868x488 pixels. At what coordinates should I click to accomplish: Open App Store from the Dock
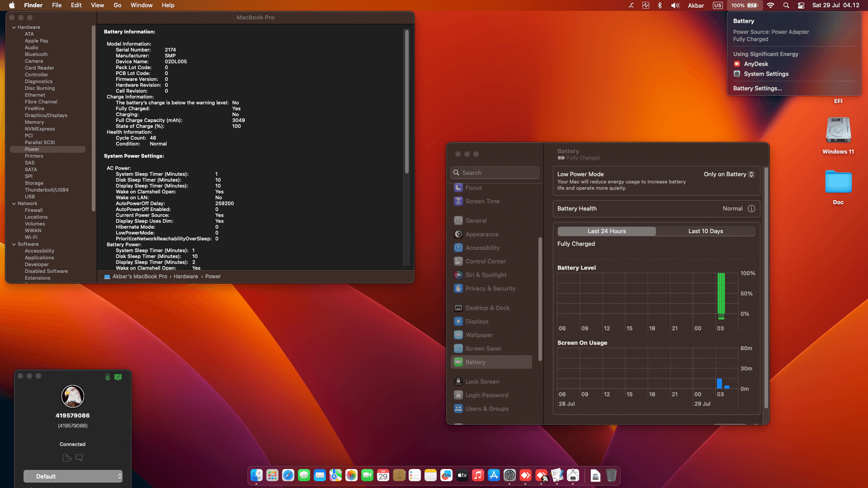[494, 475]
